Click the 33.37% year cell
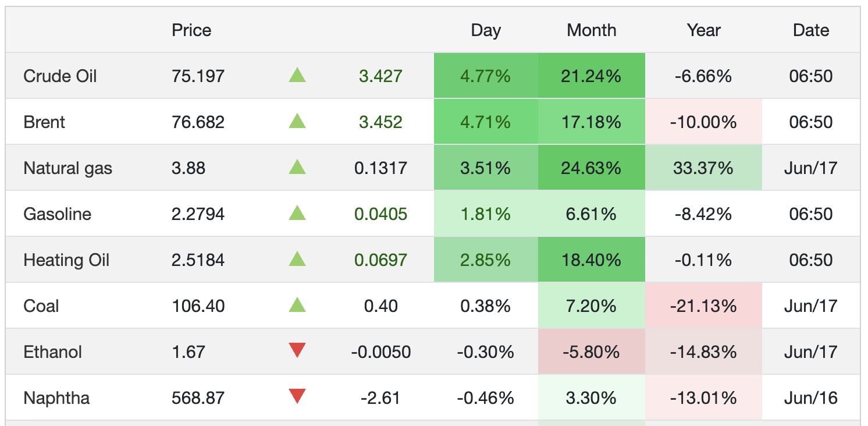Image resolution: width=868 pixels, height=426 pixels. tap(703, 168)
